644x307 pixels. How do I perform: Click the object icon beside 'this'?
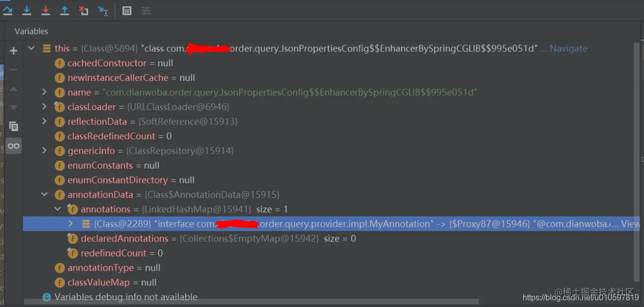click(47, 49)
